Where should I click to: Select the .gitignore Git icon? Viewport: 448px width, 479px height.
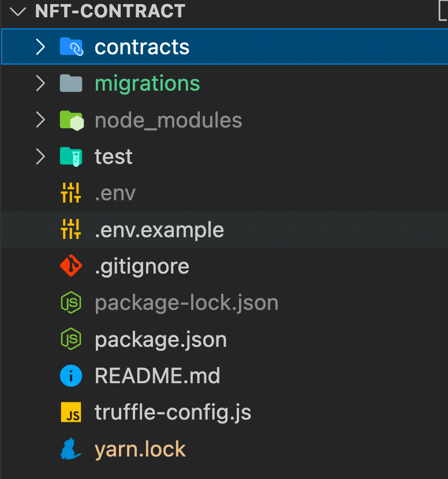pos(70,266)
